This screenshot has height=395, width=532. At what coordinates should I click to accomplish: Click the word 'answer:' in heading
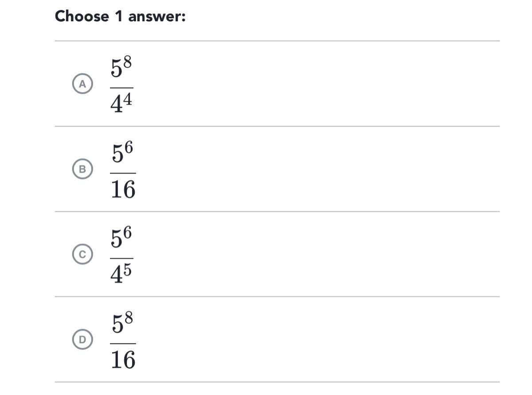click(x=157, y=16)
